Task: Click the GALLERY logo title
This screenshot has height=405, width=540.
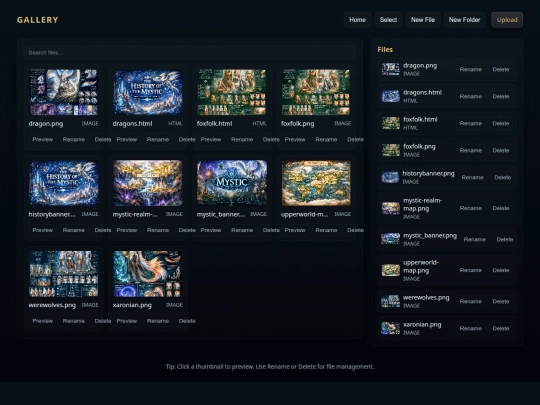Action: 38,20
